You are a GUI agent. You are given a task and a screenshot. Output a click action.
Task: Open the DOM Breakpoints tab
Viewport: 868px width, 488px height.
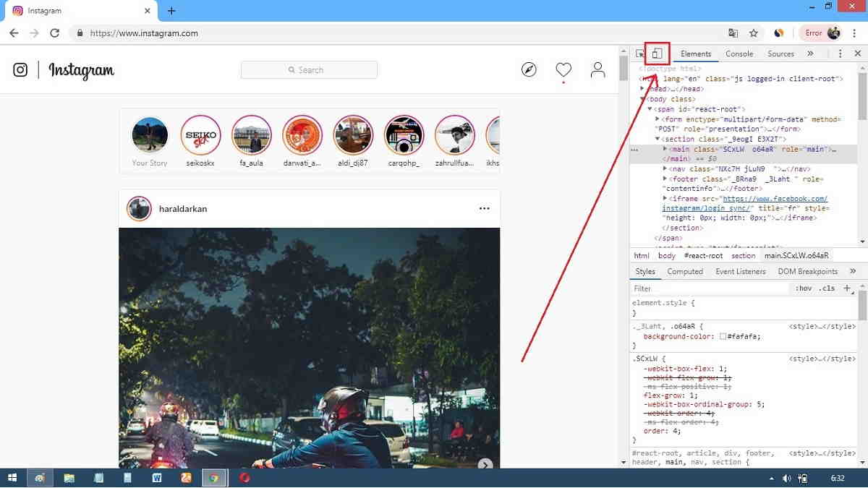click(807, 271)
